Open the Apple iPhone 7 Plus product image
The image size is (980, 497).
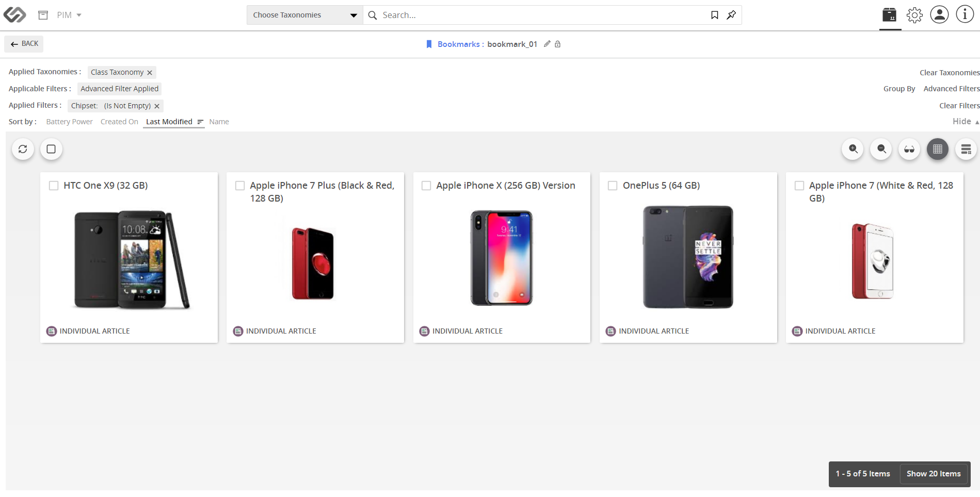pyautogui.click(x=313, y=263)
